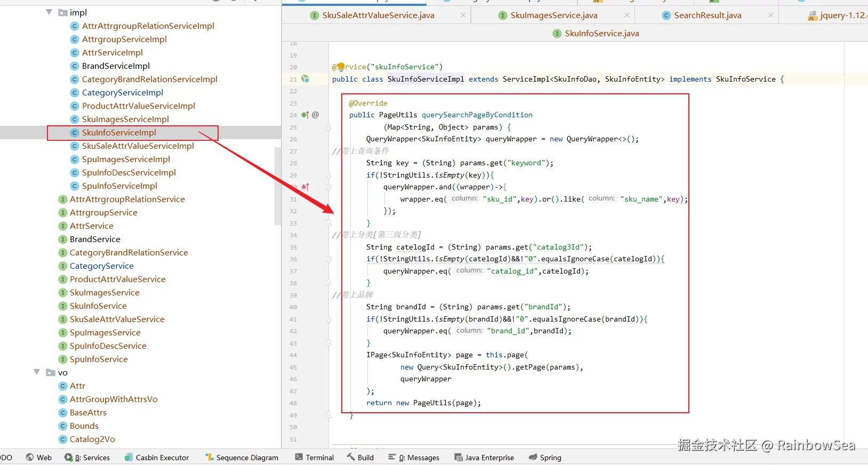Open AttrAttrgroupRelationService interface
Image resolution: width=868 pixels, height=465 pixels.
tap(127, 199)
